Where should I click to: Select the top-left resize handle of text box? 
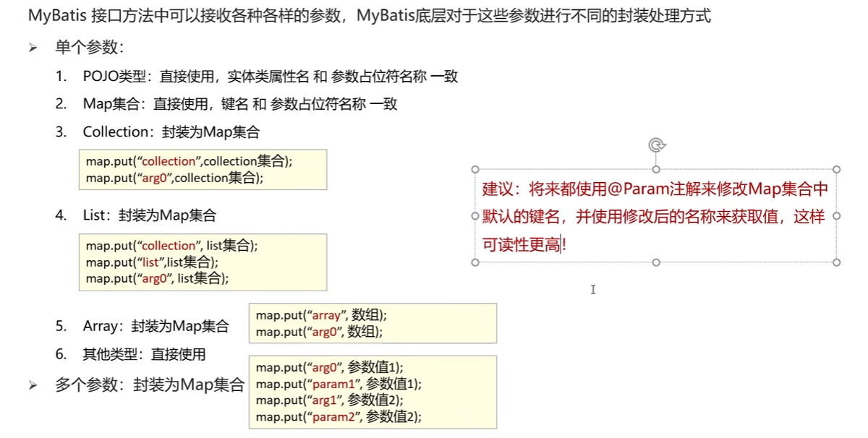475,169
